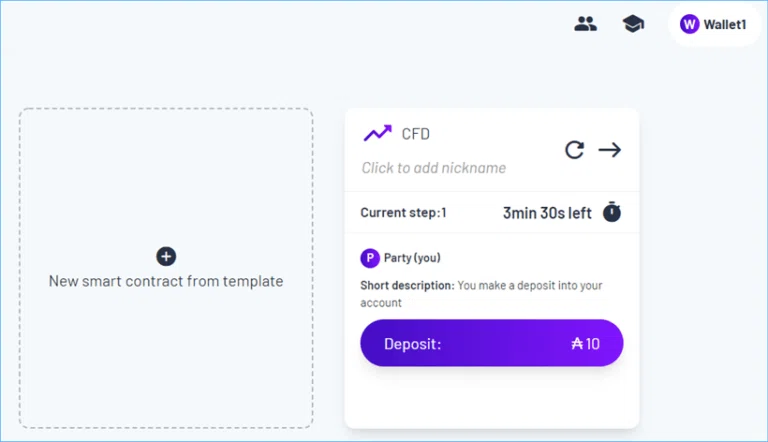
Task: Click the ₳ 10 amount on Deposit
Action: [585, 344]
